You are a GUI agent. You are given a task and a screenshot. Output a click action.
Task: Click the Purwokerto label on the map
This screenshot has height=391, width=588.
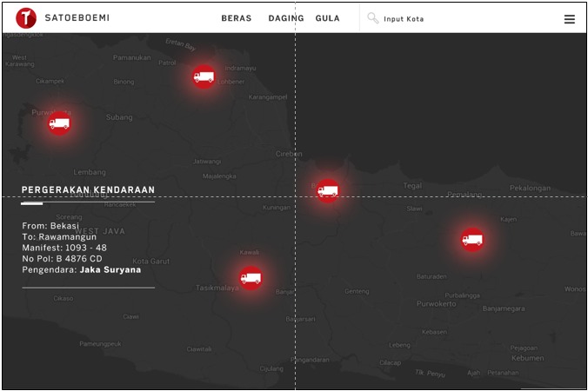tap(437, 304)
